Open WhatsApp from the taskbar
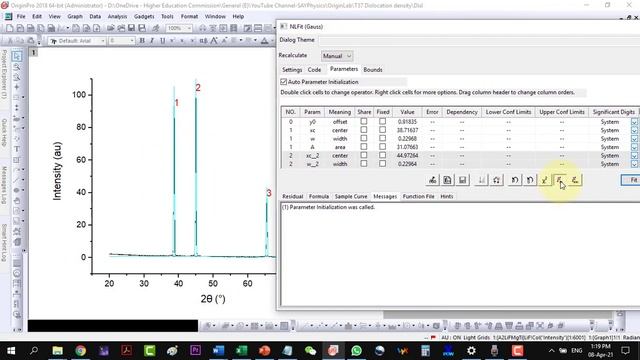This screenshot has width=640, height=360. click(356, 351)
